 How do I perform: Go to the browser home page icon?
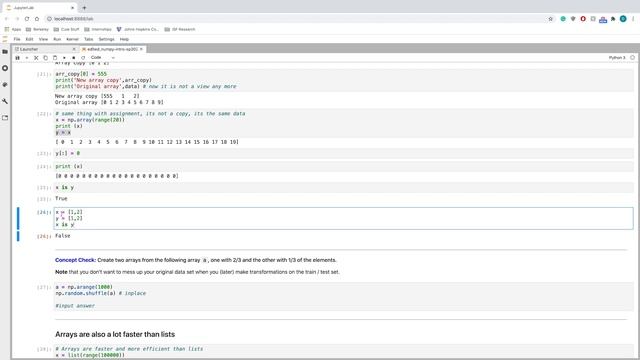click(x=37, y=19)
